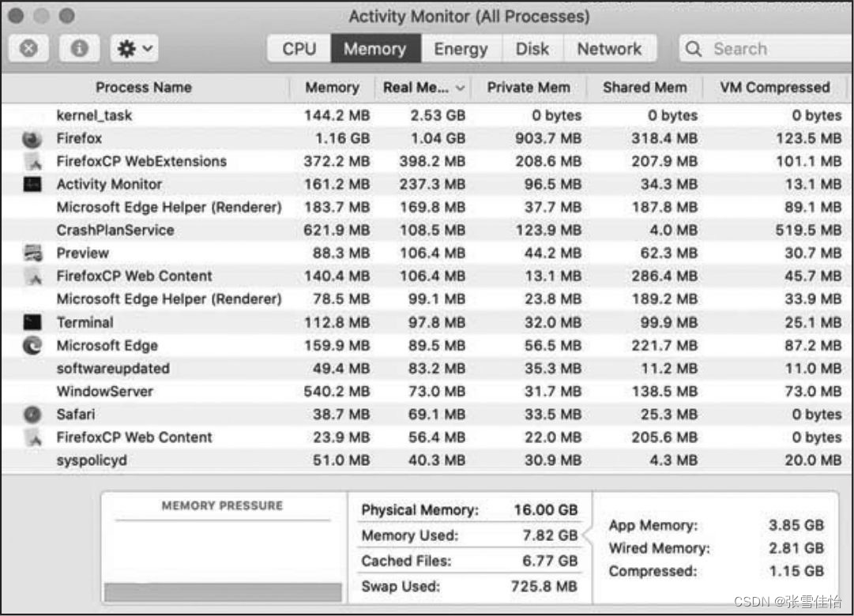Select Microsoft Edge Helper row with 78.5 MB
This screenshot has width=854, height=616.
coord(425,299)
